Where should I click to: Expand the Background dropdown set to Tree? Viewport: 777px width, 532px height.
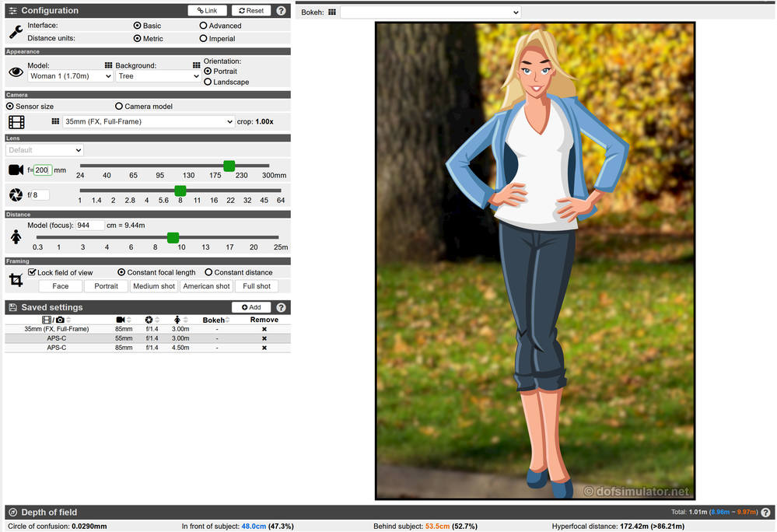tap(159, 76)
